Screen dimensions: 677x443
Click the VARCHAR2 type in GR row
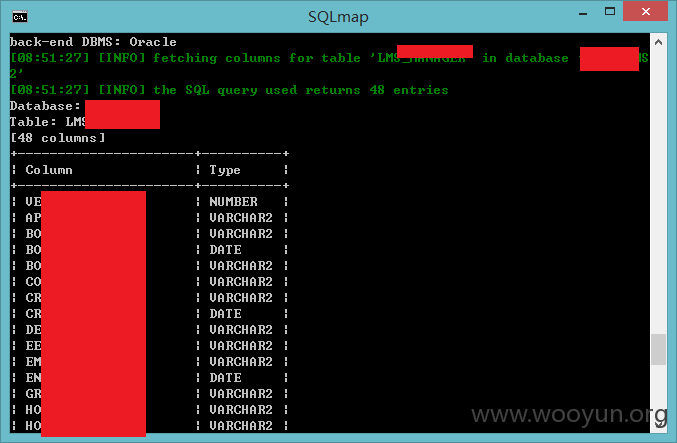point(241,393)
